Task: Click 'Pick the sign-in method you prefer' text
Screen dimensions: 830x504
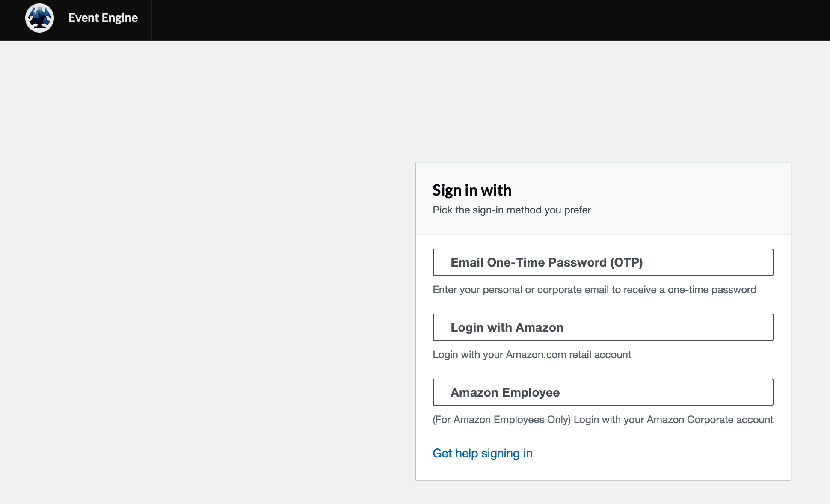Action: [512, 210]
